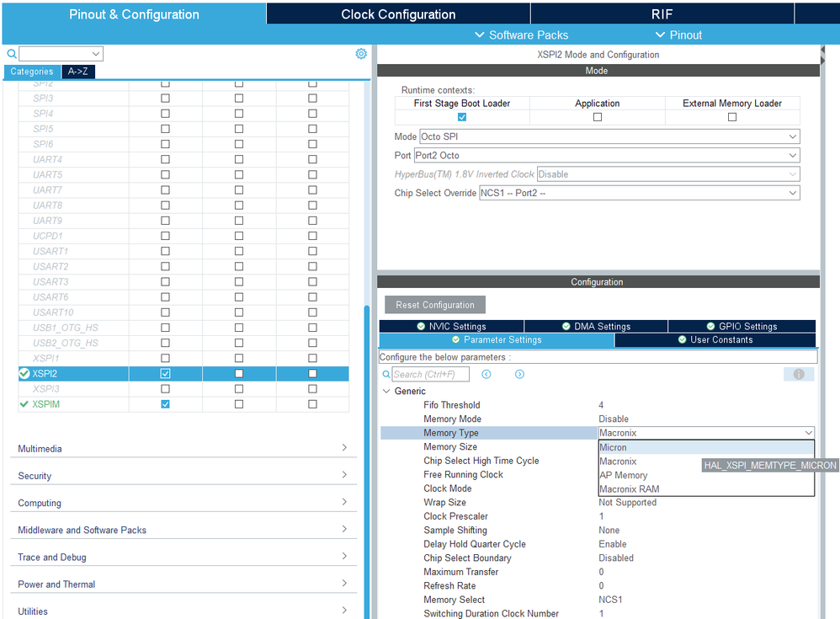Viewport: 840px width, 619px height.
Task: Open the Pinout & Configuration tab
Action: (x=134, y=14)
